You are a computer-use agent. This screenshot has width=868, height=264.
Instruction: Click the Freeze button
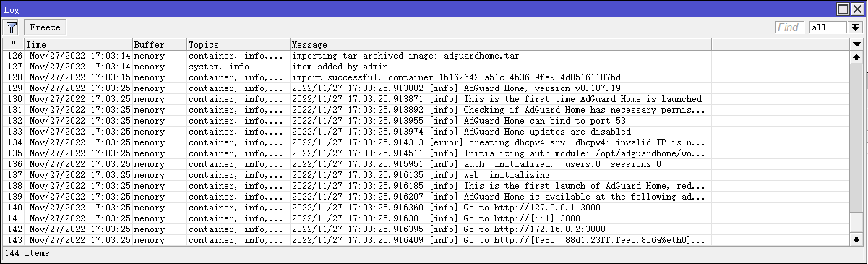45,27
